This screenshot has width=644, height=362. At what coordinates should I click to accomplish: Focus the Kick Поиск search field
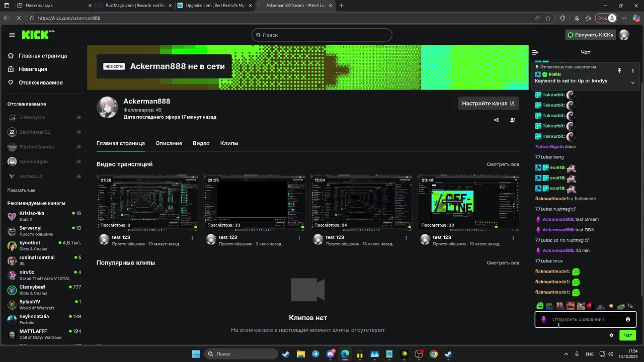pyautogui.click(x=322, y=35)
